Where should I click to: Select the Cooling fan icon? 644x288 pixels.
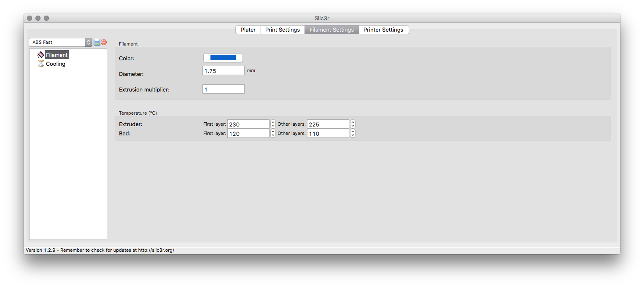coord(40,64)
